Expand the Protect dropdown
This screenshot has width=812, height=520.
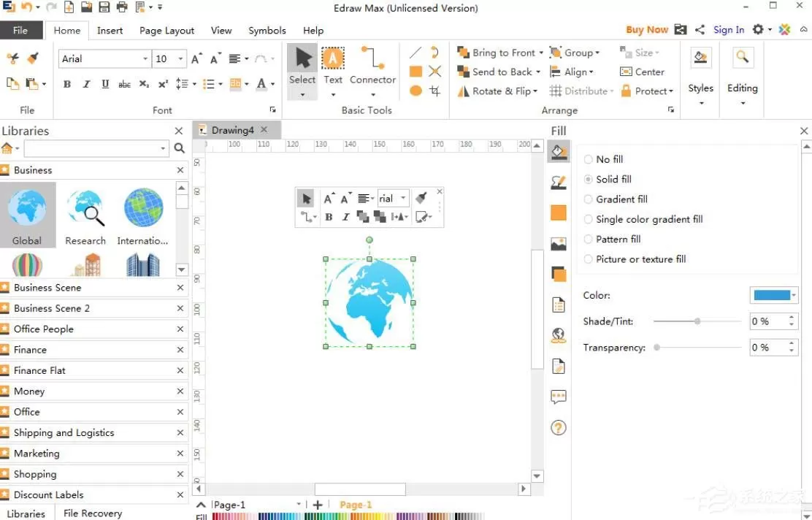tap(670, 91)
